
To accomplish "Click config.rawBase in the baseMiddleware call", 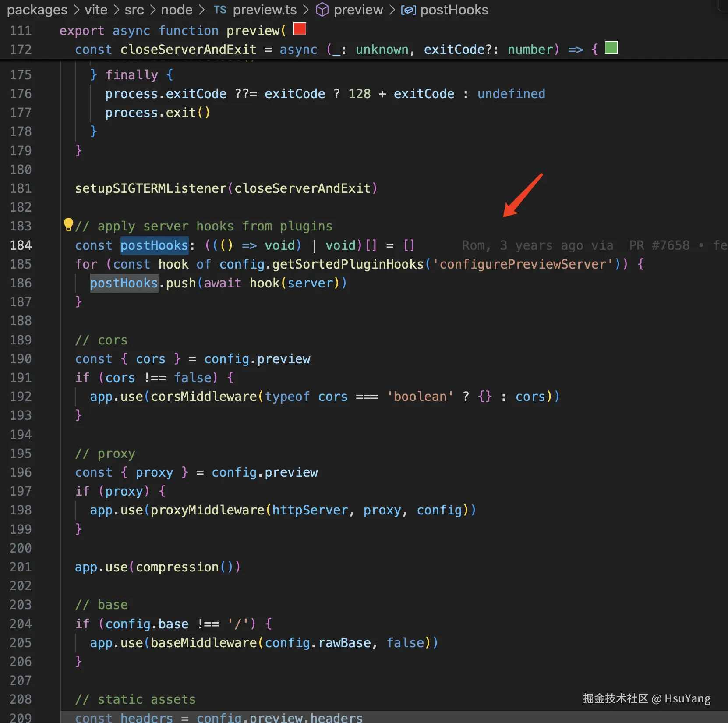I will coord(318,643).
